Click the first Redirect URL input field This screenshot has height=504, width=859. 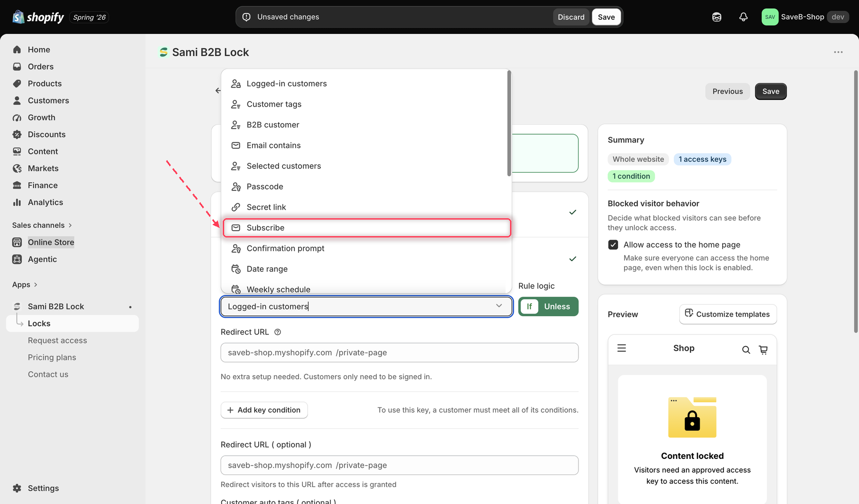400,352
